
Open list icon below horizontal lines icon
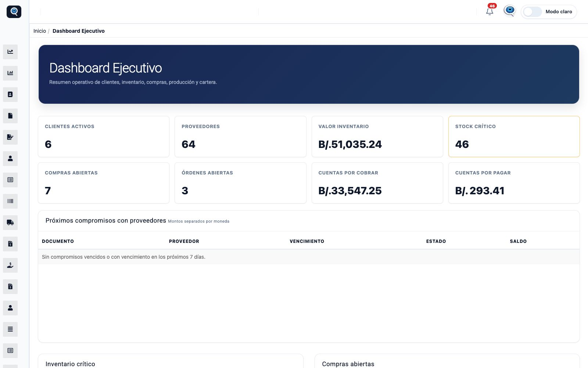(x=10, y=351)
